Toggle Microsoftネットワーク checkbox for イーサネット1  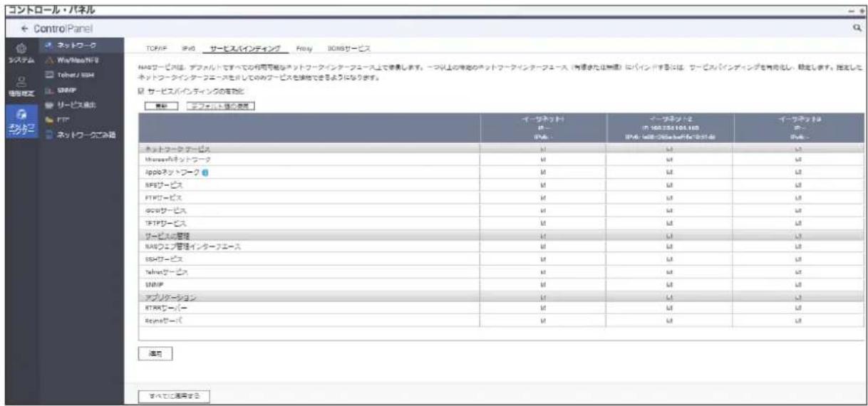(543, 161)
